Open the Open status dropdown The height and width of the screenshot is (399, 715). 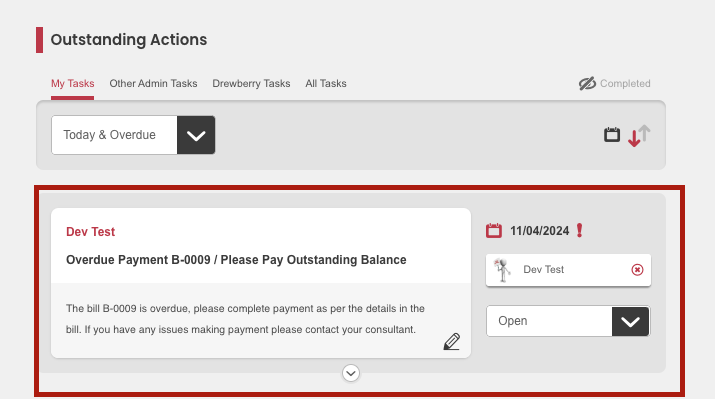click(x=568, y=321)
